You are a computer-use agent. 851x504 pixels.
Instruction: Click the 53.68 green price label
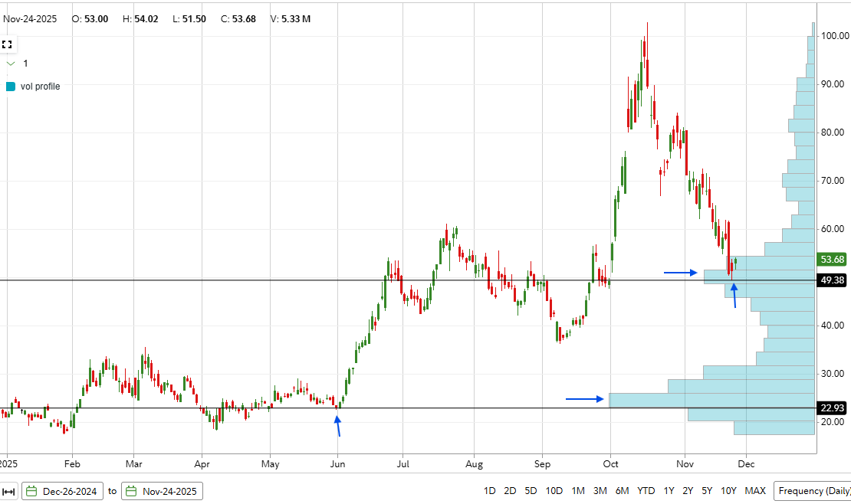pos(830,260)
